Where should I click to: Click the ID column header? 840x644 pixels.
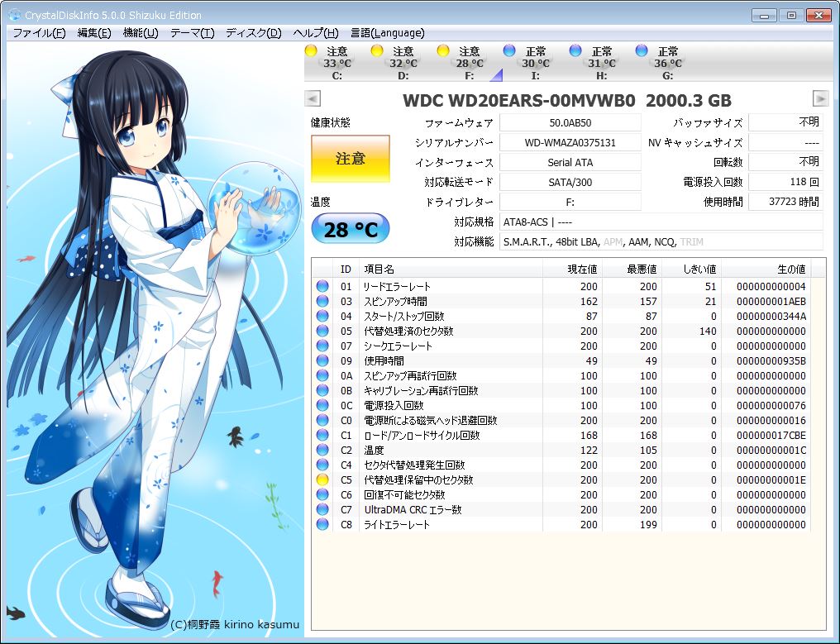point(346,269)
